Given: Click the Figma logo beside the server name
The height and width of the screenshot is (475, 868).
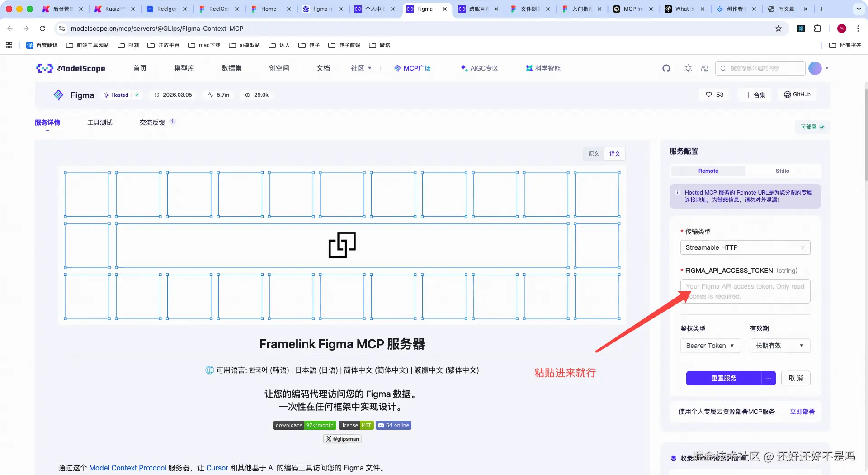Looking at the screenshot, I should tap(58, 95).
